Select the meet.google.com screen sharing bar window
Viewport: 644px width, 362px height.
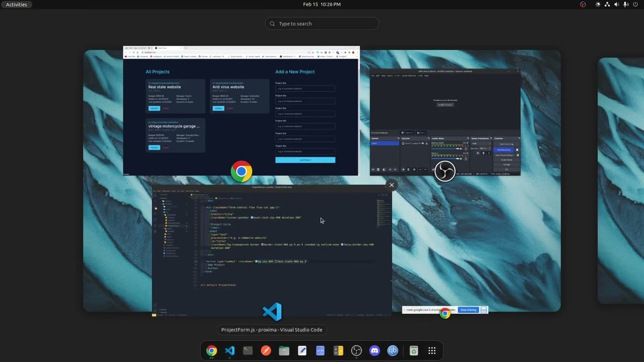coord(445,310)
